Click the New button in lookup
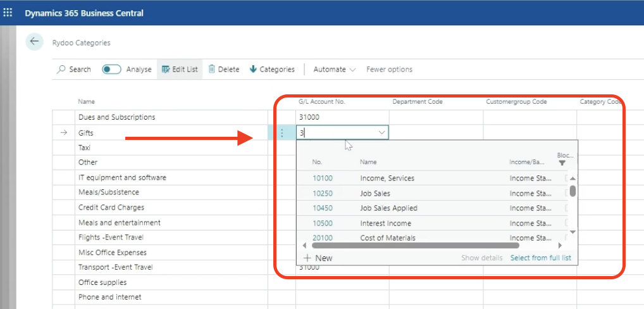 318,258
